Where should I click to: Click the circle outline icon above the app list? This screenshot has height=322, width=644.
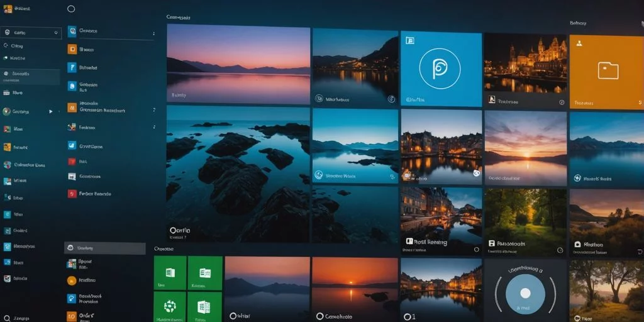point(71,9)
